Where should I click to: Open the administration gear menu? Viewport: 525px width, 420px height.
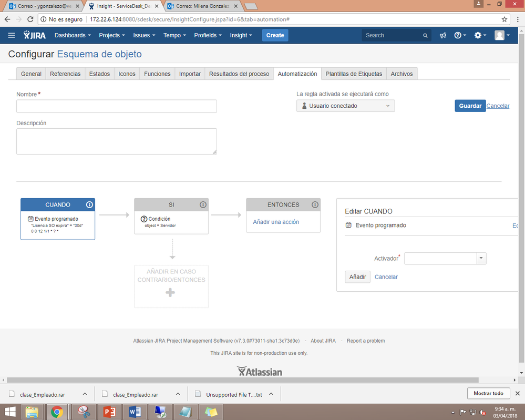(x=480, y=35)
